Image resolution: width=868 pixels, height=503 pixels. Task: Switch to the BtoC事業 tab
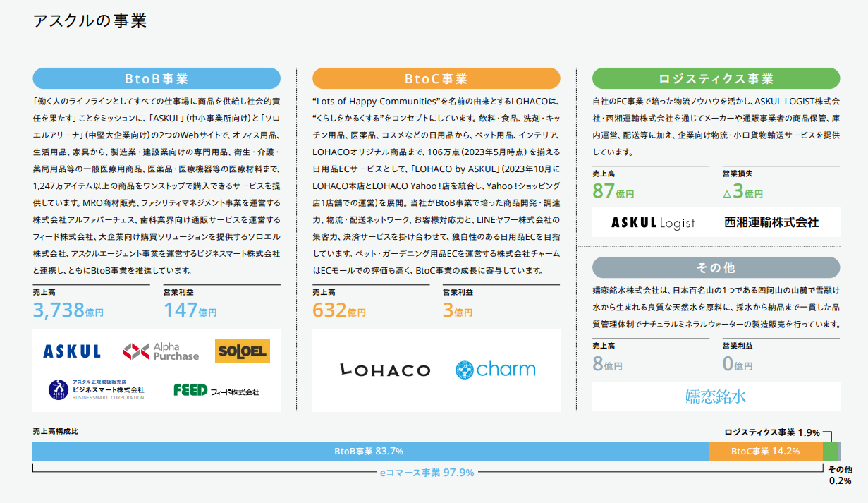point(437,78)
